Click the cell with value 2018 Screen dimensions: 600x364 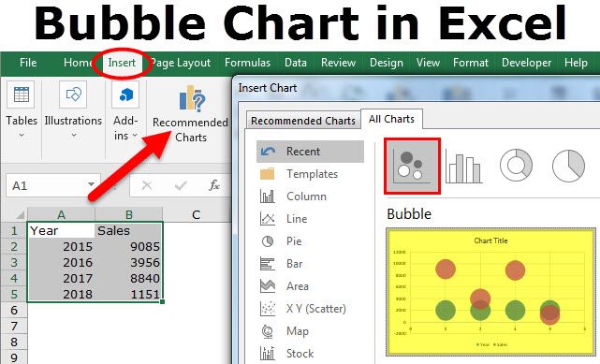point(61,294)
